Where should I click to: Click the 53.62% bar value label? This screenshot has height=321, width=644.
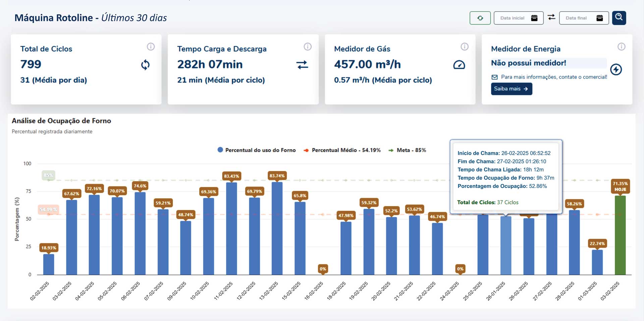[x=414, y=209]
